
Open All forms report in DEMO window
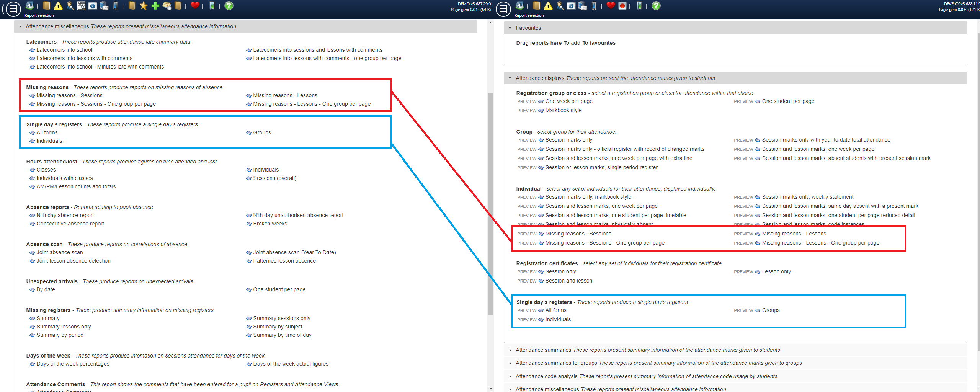click(47, 132)
